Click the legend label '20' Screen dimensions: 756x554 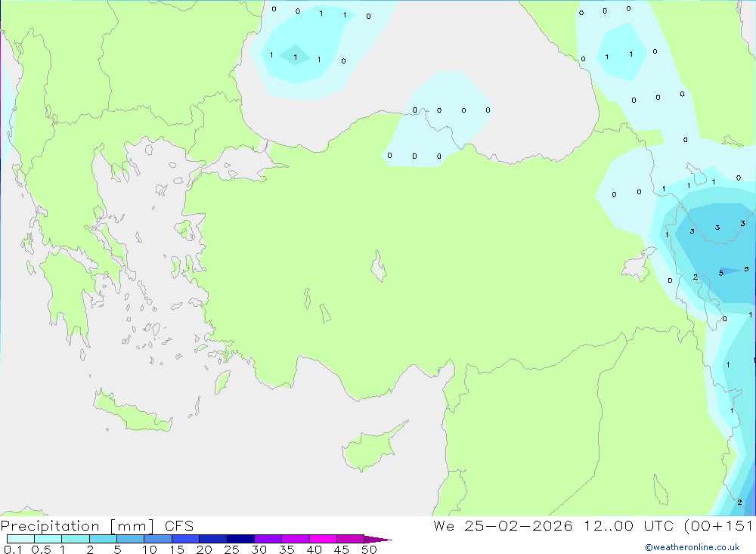[x=204, y=549]
